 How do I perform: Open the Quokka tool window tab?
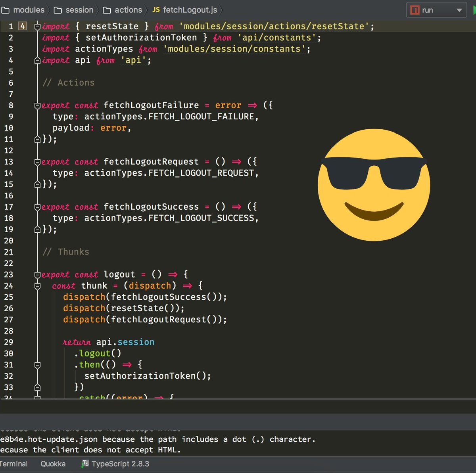click(x=53, y=463)
